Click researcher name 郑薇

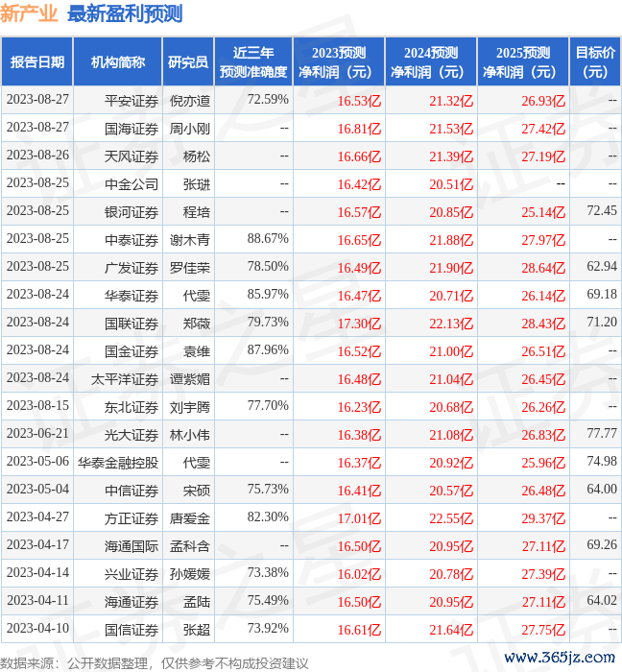pyautogui.click(x=197, y=324)
